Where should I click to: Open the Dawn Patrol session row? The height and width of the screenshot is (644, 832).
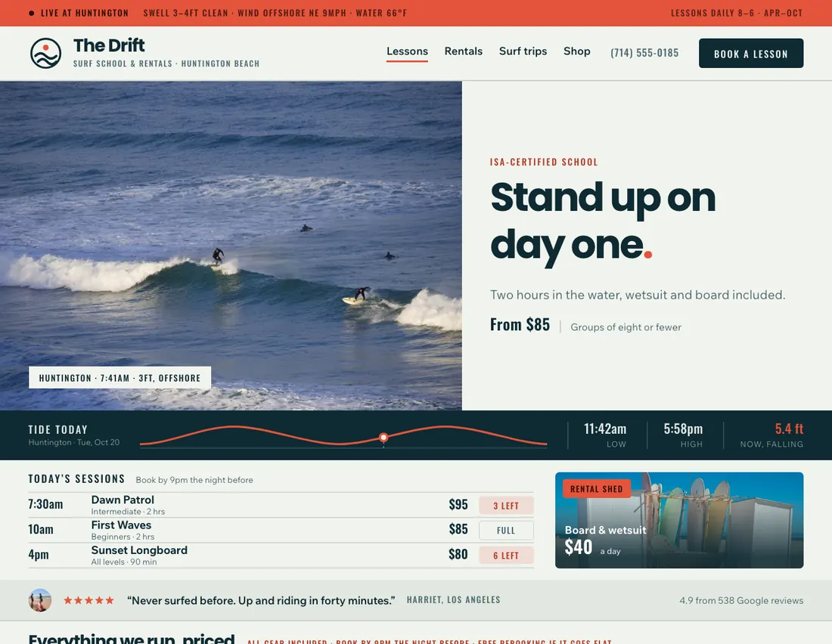tap(281, 505)
